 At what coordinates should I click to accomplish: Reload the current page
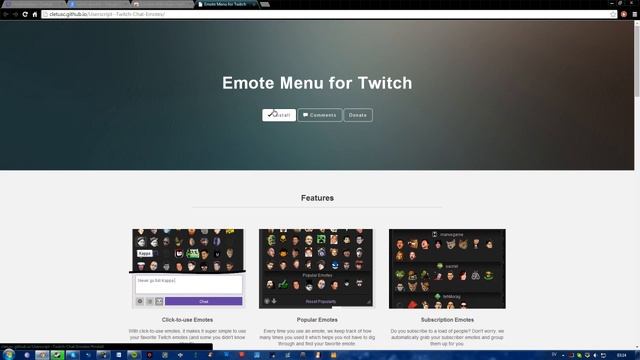tap(25, 14)
